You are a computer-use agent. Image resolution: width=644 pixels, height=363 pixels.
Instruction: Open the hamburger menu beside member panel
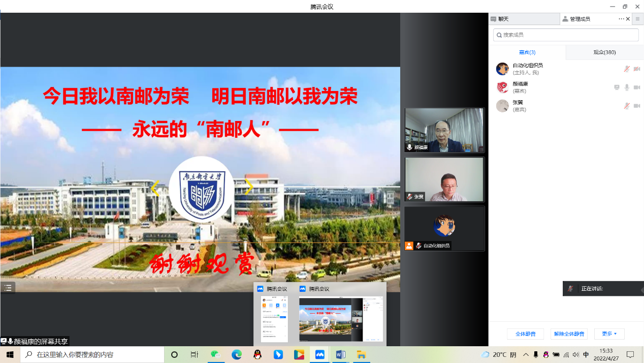(637, 19)
